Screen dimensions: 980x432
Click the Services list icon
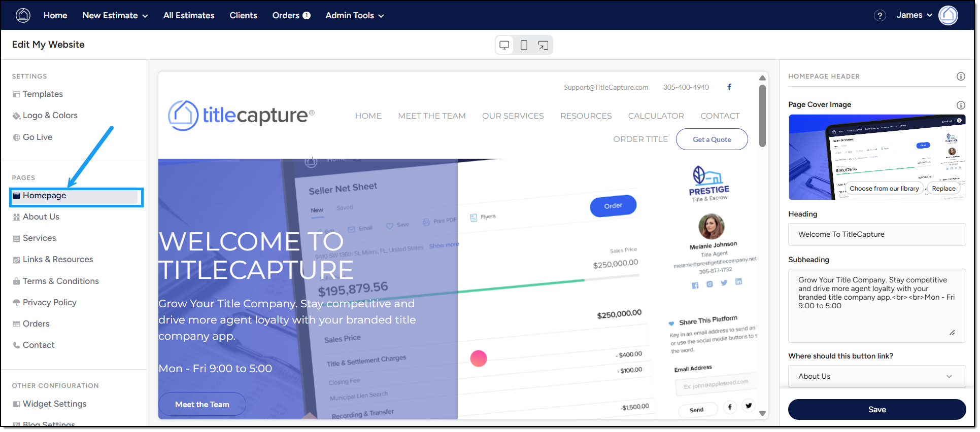point(17,238)
